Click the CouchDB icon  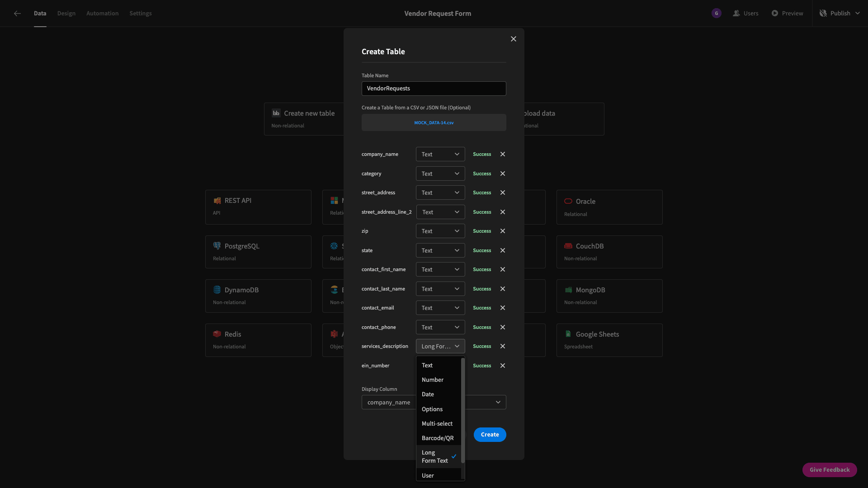pos(568,246)
